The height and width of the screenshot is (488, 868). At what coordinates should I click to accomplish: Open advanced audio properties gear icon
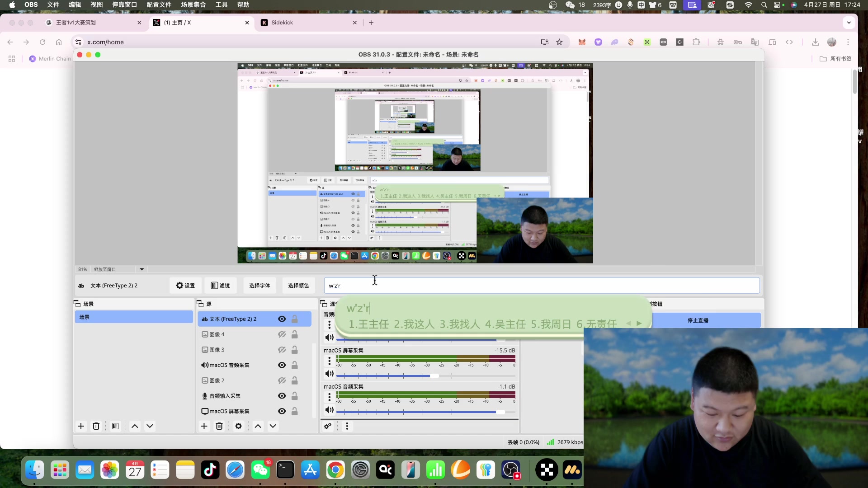[328, 426]
